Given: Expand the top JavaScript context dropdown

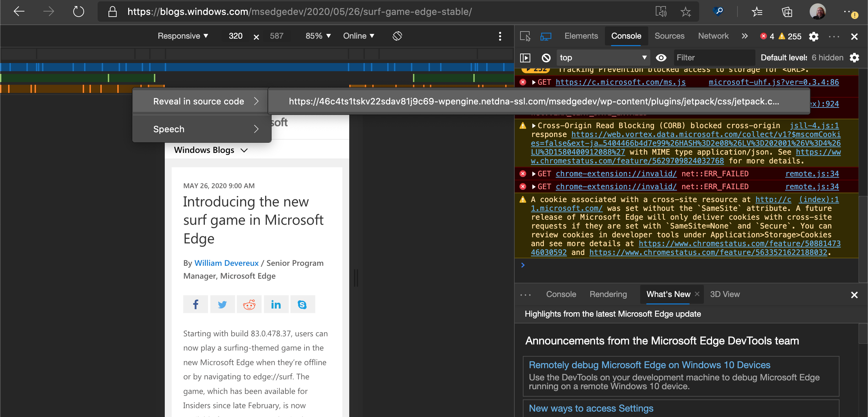Looking at the screenshot, I should tap(603, 58).
